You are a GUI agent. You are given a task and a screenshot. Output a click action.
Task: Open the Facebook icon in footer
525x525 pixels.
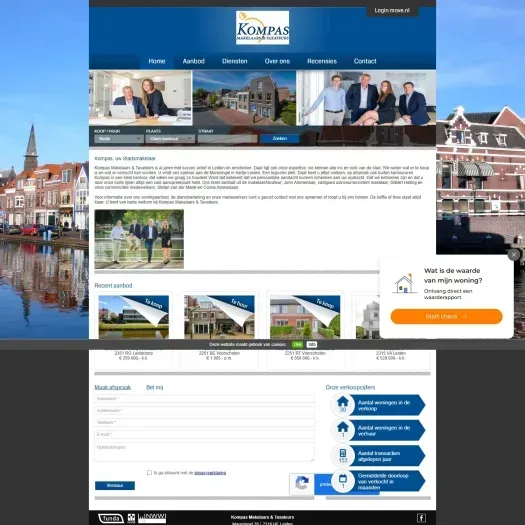tap(421, 518)
